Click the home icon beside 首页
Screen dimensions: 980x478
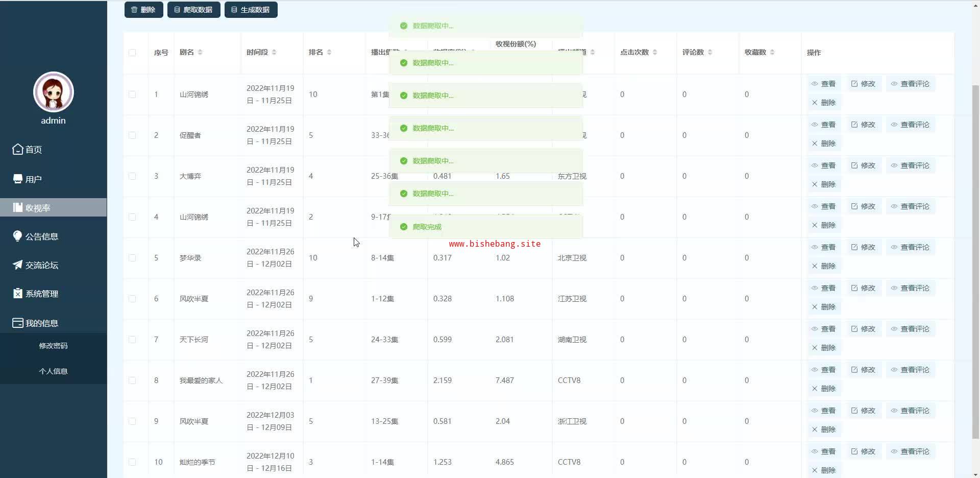pos(18,149)
